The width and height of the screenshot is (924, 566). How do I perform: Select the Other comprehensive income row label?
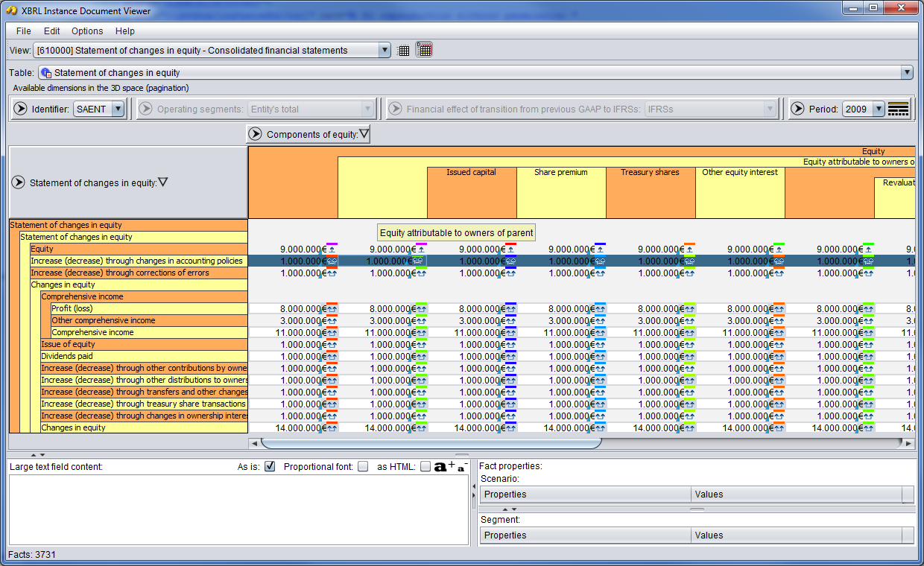pyautogui.click(x=149, y=320)
